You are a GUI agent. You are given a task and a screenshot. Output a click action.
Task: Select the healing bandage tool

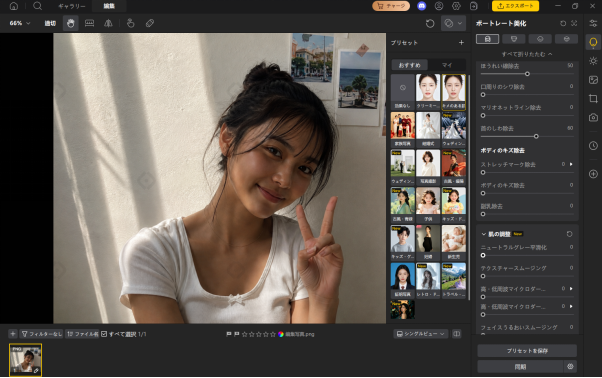click(x=150, y=23)
